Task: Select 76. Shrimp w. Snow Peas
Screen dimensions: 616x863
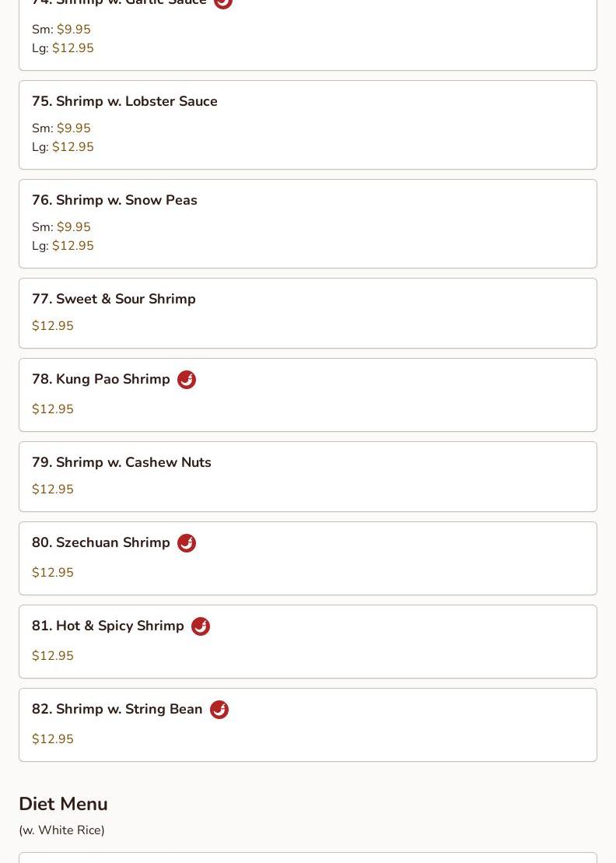Action: click(114, 200)
